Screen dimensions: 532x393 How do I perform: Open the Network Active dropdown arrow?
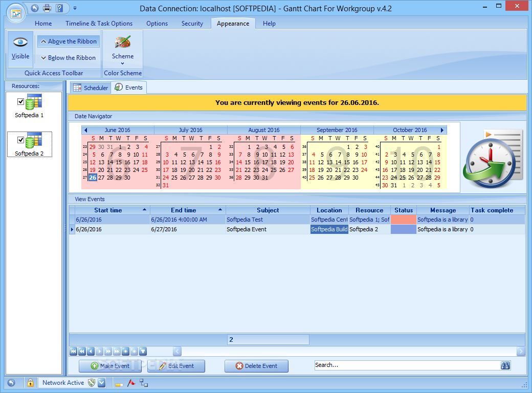tap(101, 383)
